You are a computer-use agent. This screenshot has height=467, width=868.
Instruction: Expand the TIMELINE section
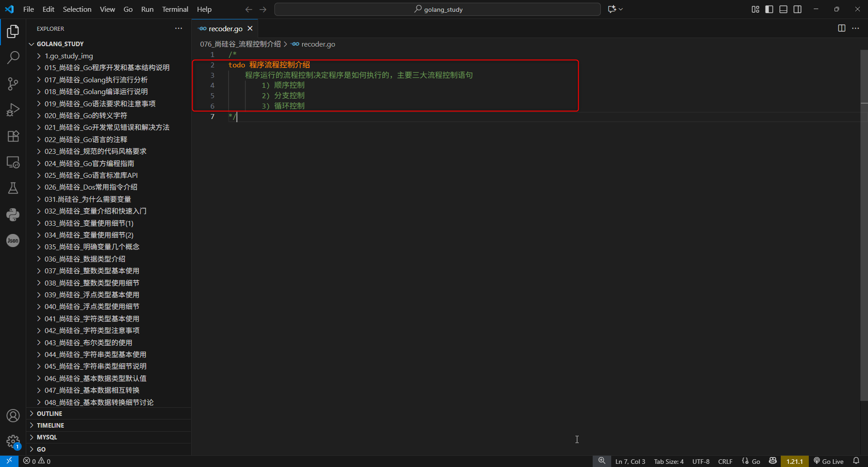pos(108,425)
